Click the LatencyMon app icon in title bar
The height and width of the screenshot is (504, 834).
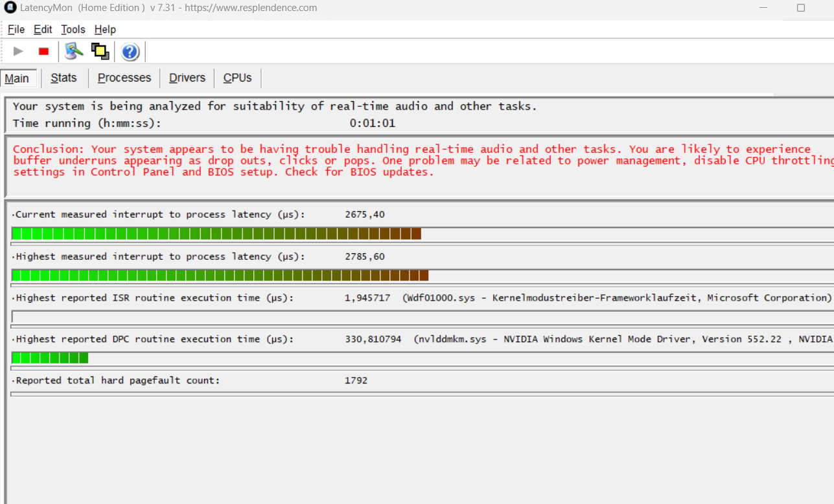10,8
